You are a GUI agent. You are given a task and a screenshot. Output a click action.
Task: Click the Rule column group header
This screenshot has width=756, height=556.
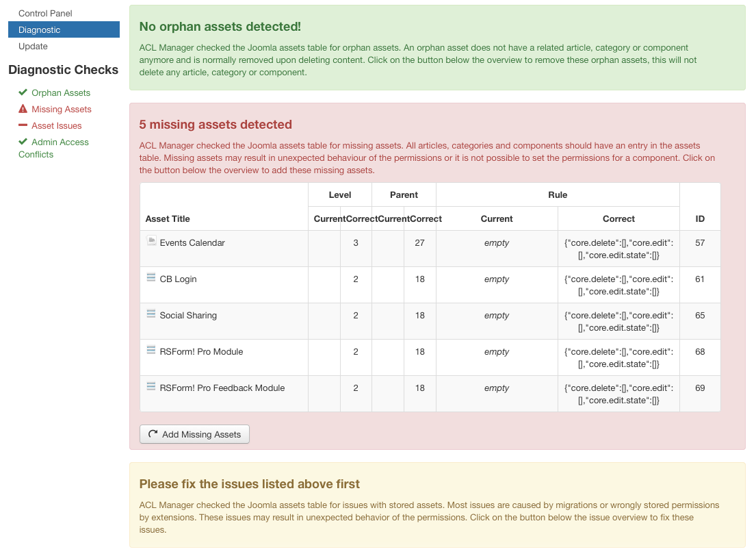[x=558, y=194]
